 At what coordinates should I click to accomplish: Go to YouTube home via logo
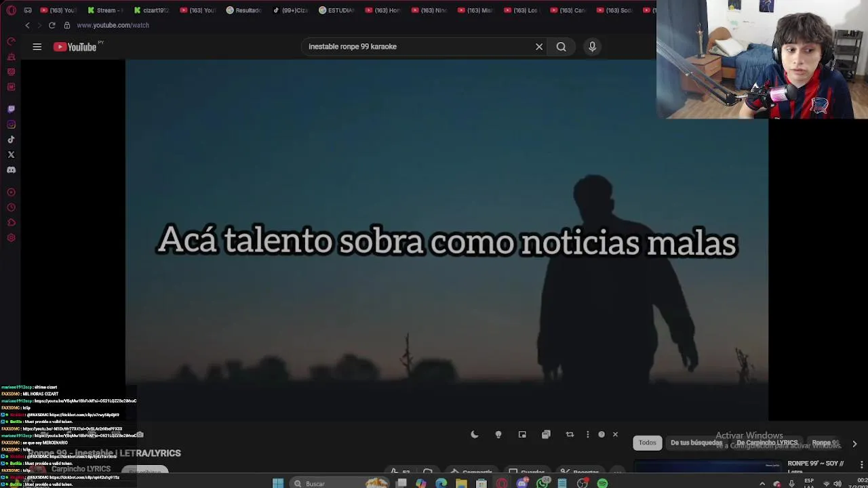tap(75, 47)
